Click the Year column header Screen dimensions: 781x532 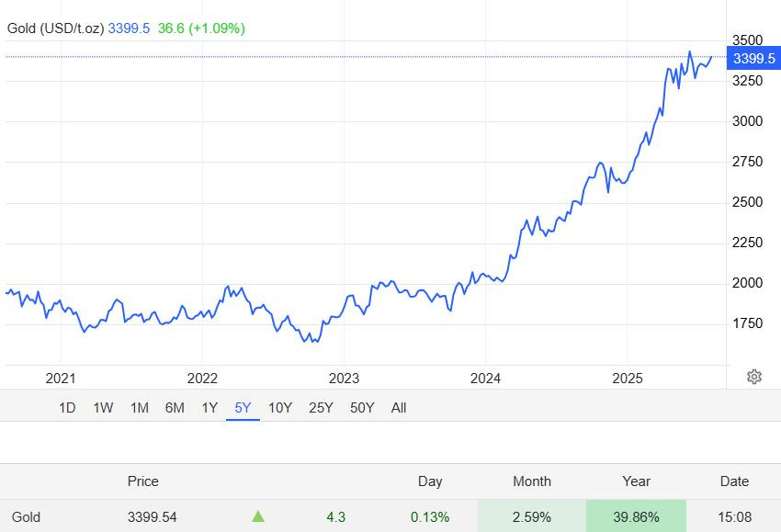coord(636,481)
